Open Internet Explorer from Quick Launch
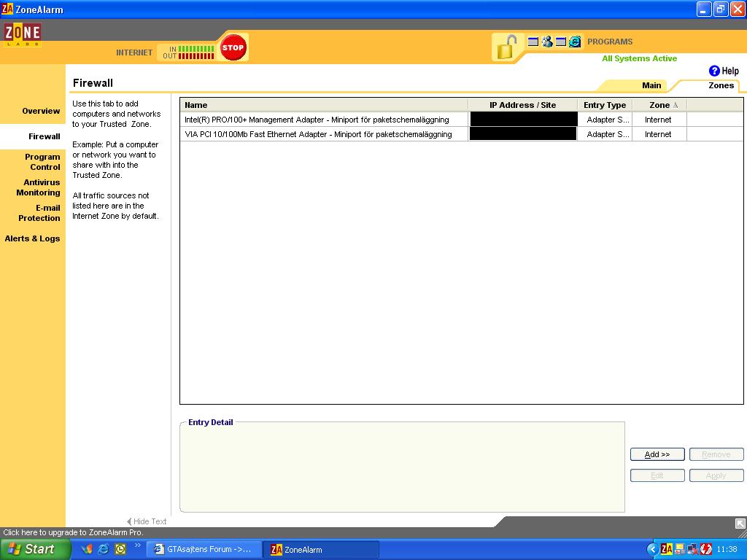 pyautogui.click(x=104, y=549)
